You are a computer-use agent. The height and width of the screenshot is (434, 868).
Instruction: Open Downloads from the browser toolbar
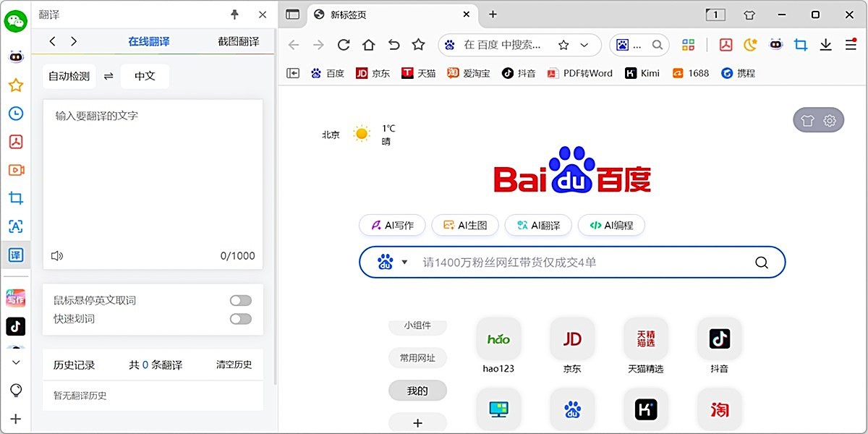click(x=825, y=44)
